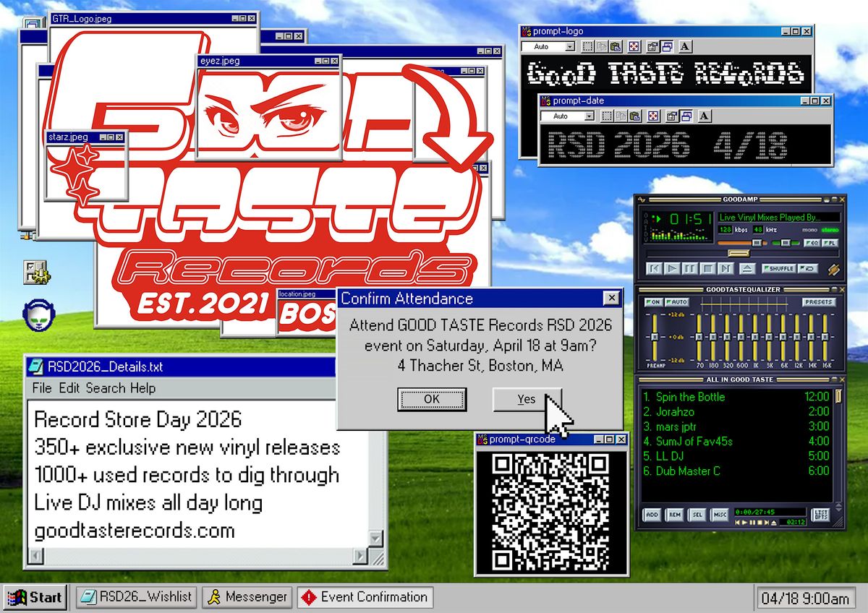Open the Search menu in Notepad
This screenshot has height=613, width=868.
(106, 388)
